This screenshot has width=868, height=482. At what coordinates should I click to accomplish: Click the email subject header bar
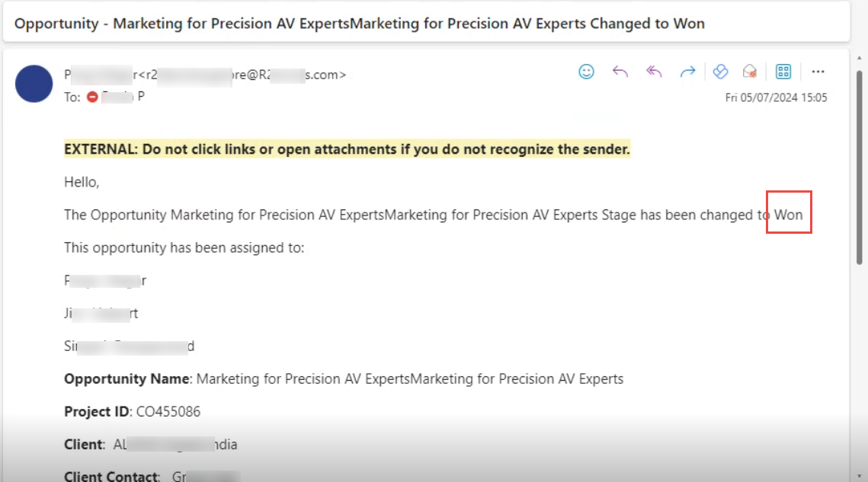(x=359, y=24)
